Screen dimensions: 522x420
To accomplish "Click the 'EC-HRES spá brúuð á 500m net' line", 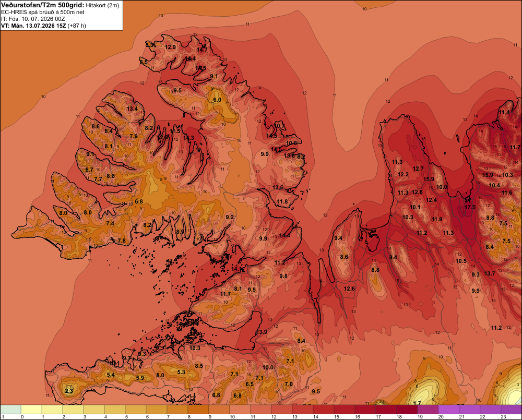I will click(43, 12).
